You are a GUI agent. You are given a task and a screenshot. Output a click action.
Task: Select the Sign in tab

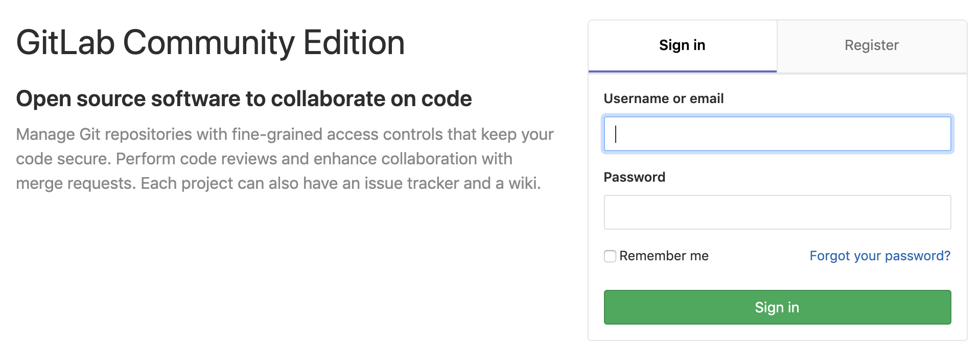[x=682, y=45]
